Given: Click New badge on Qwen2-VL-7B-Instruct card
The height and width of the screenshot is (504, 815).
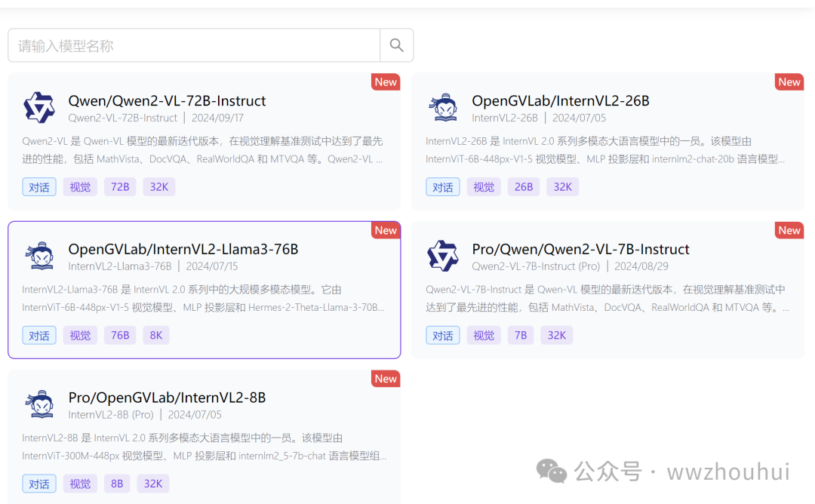Looking at the screenshot, I should point(789,230).
